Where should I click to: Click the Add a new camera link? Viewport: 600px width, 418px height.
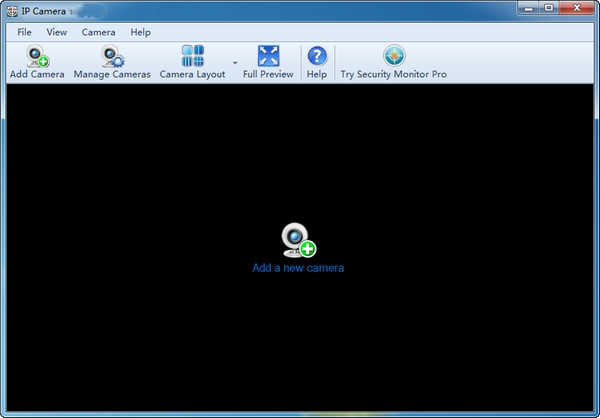(x=298, y=268)
